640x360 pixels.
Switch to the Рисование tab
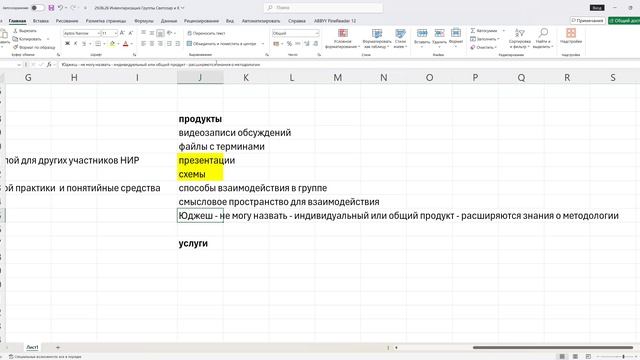tap(67, 21)
